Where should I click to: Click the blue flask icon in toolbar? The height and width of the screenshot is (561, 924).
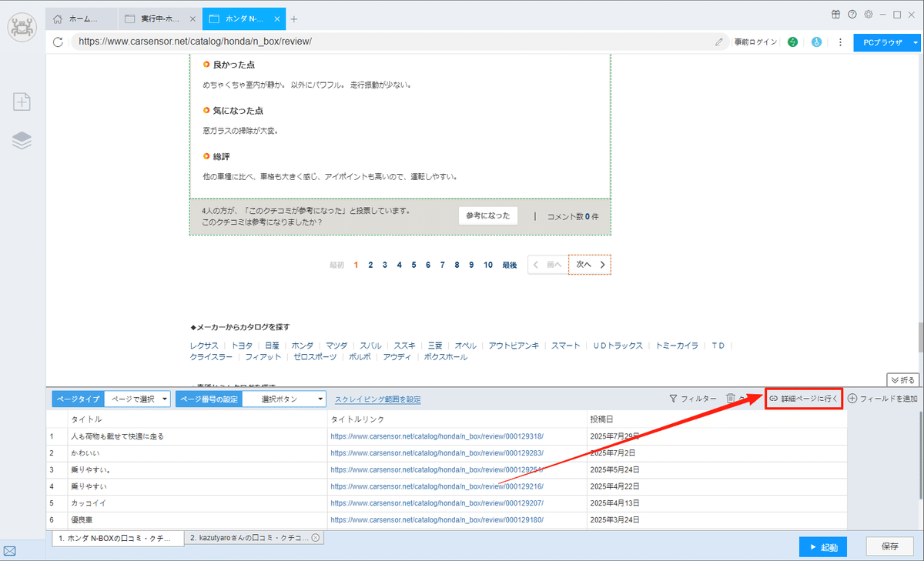(x=816, y=42)
